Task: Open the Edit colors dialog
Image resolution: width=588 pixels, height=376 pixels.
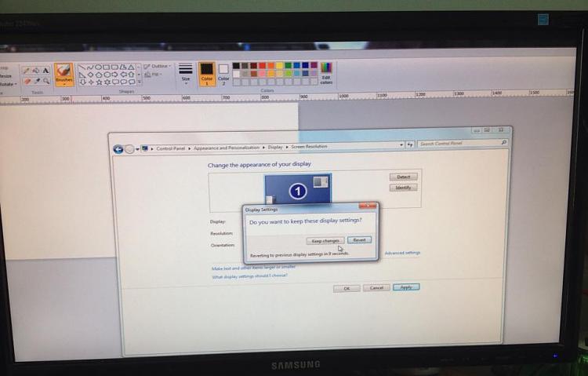Action: tap(326, 73)
